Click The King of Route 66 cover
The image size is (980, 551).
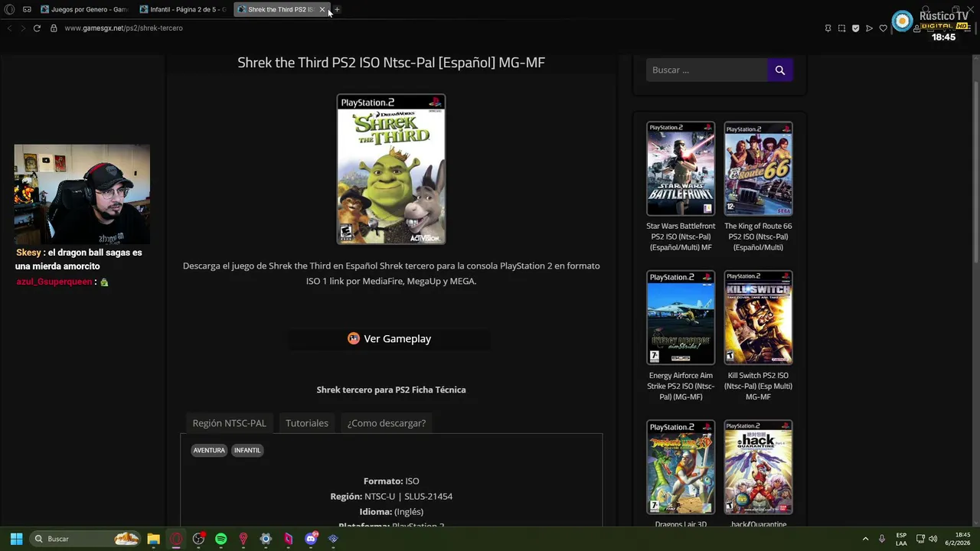758,168
